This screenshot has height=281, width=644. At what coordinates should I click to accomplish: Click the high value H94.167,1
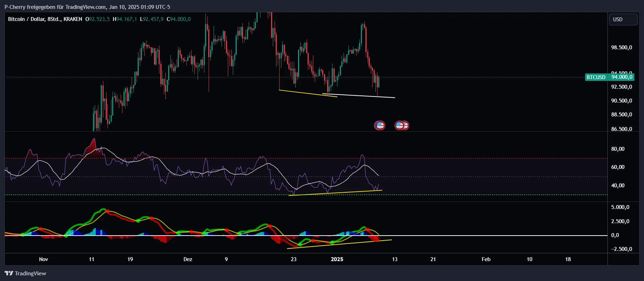(x=125, y=19)
